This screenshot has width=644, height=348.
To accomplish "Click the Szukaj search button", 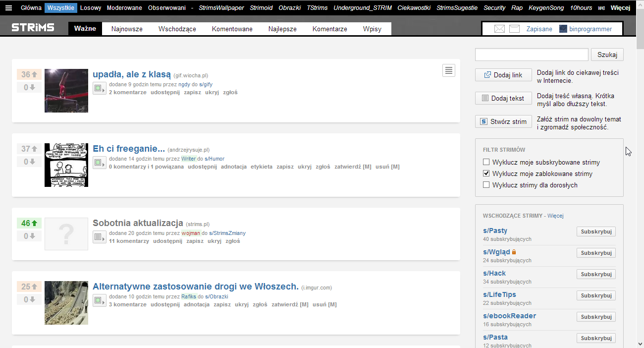I will click(x=607, y=55).
